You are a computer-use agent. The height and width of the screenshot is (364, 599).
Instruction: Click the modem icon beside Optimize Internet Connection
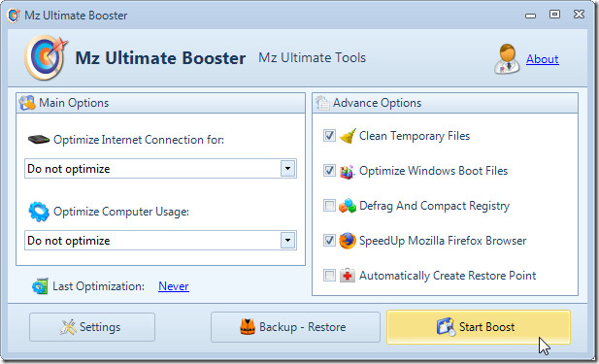[39, 140]
